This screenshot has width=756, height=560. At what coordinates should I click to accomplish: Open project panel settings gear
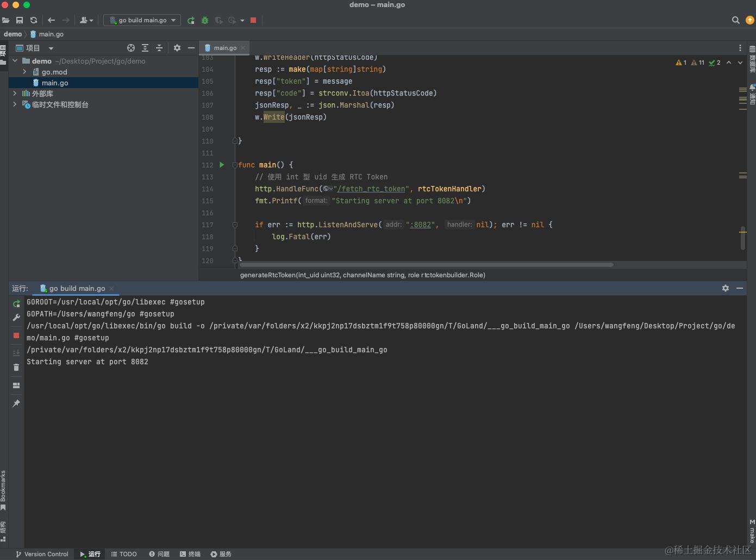pos(177,48)
